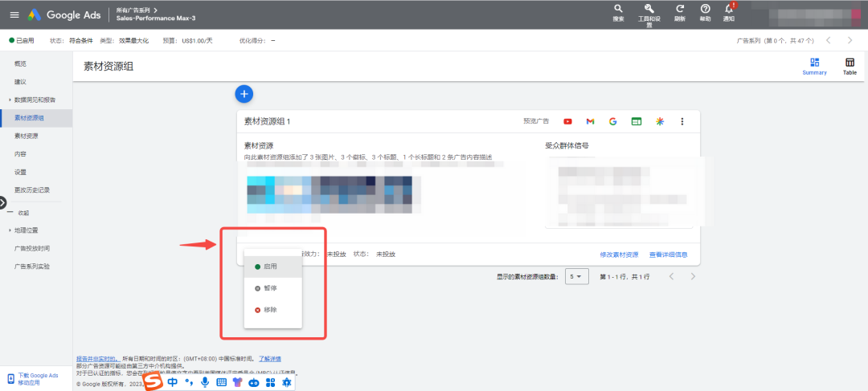Preview ad on Discover icon
This screenshot has width=868, height=391.
click(659, 122)
